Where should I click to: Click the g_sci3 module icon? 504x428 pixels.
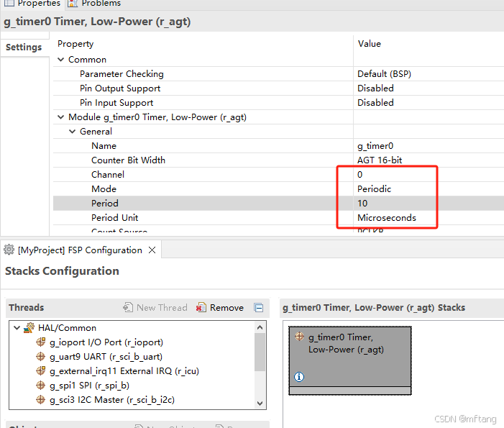coord(40,399)
